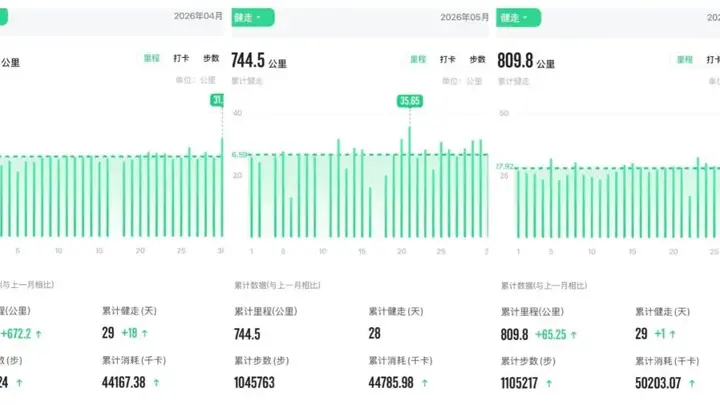Click the 809.8 公里 total heading
Image resolution: width=720 pixels, height=405 pixels.
(526, 61)
